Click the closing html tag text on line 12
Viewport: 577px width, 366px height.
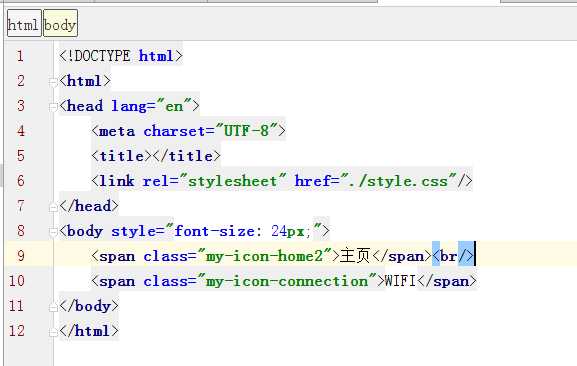89,331
